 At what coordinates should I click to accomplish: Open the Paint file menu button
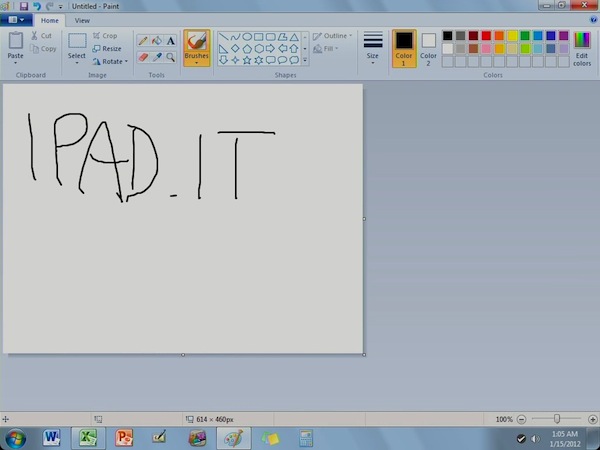click(16, 20)
